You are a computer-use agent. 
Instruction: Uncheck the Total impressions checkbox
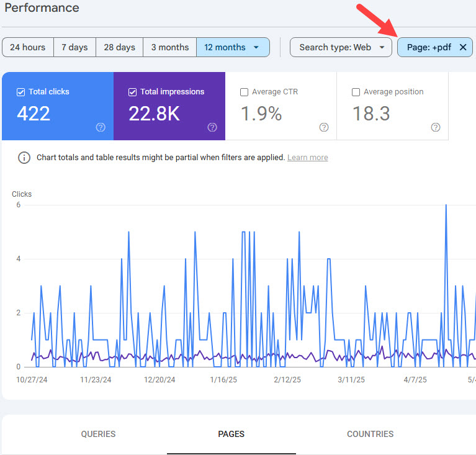(132, 92)
